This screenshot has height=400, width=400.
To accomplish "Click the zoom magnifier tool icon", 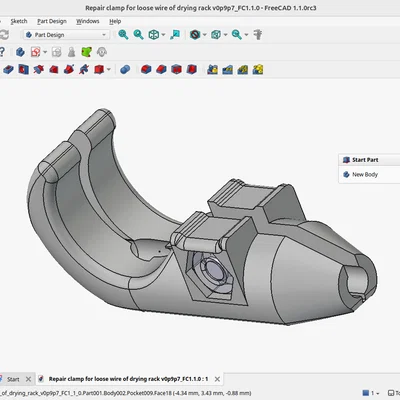I will pos(237,35).
